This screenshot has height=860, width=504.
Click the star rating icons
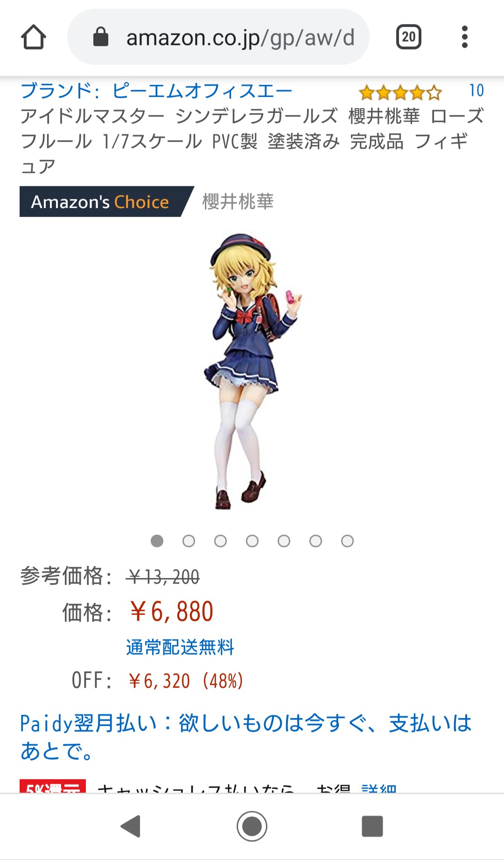click(x=400, y=93)
